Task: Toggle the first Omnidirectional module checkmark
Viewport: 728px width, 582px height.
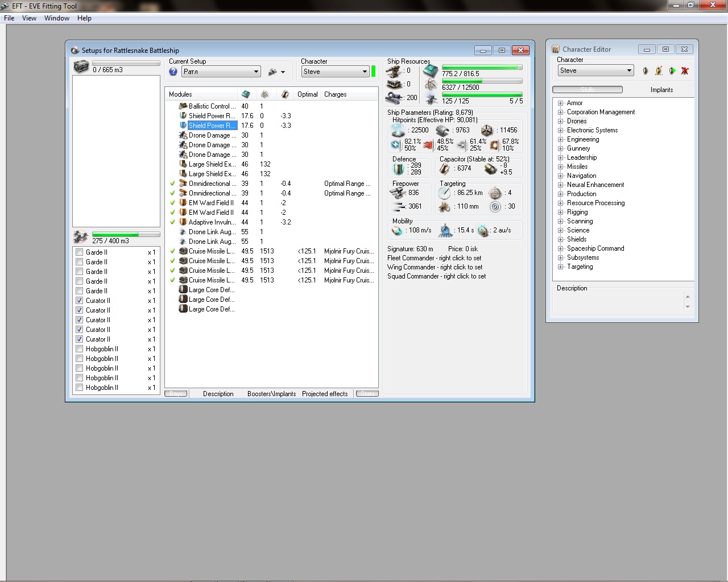Action: point(172,184)
